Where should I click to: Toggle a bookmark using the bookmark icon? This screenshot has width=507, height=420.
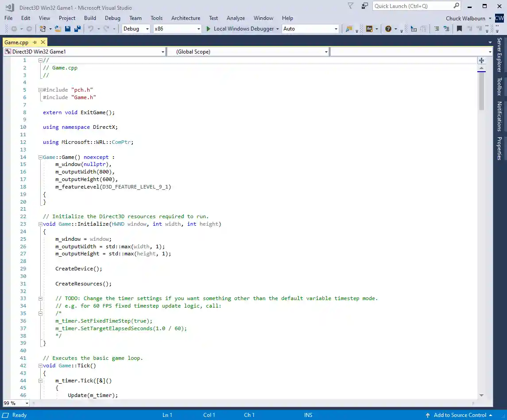point(459,28)
